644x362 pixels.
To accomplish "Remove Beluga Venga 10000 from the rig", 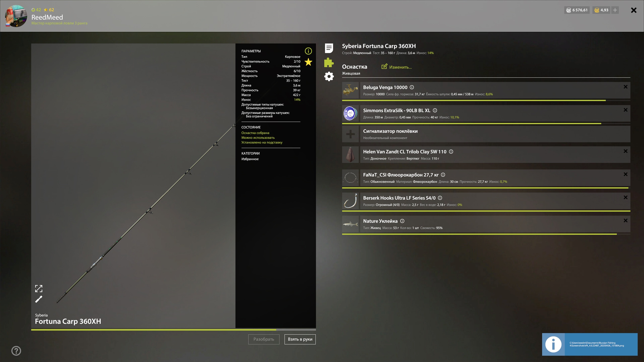I will pos(625,87).
